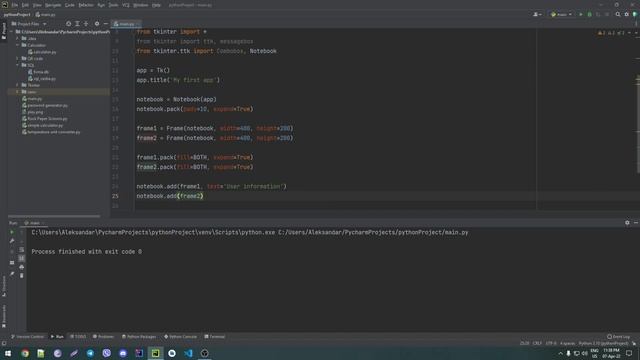Click Collapse All icon in Project panel
Screen dimensions: 640x360
(86, 24)
